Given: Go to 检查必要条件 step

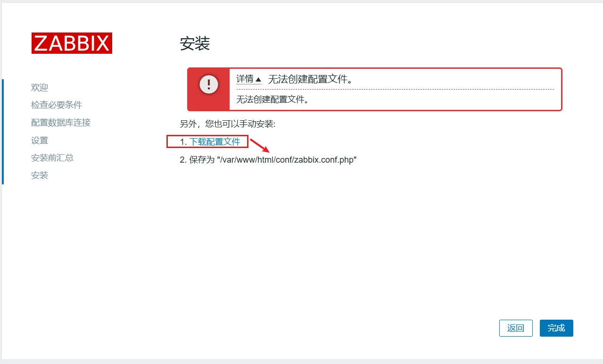Looking at the screenshot, I should [x=57, y=105].
